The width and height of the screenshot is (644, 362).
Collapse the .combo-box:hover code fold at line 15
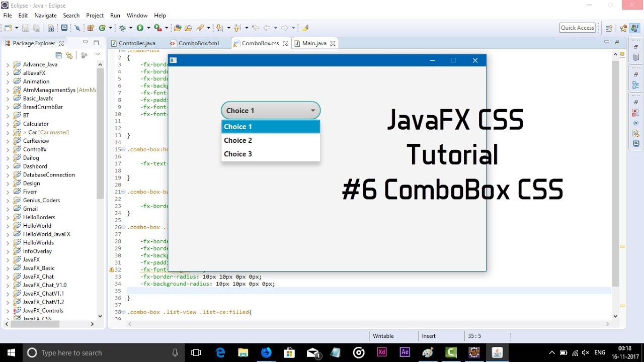[123, 149]
